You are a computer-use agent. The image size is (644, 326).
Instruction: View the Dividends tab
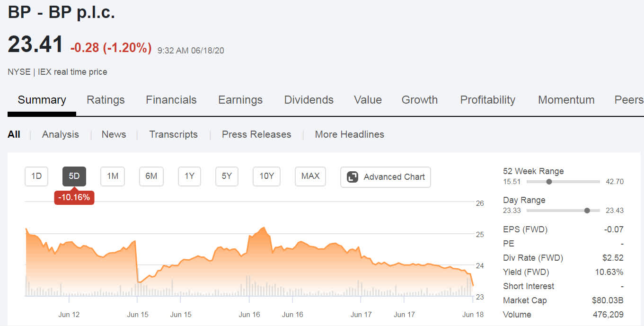pos(309,100)
